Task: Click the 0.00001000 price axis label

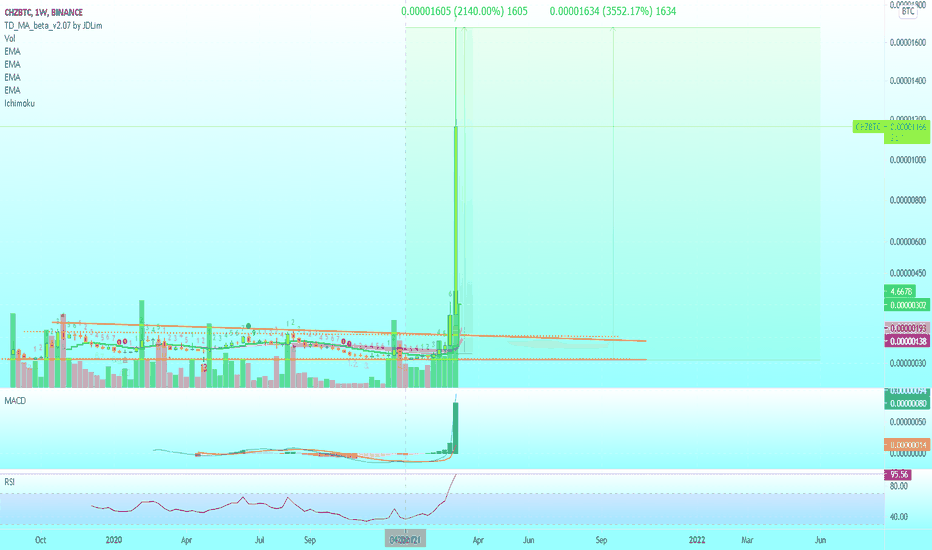Action: point(908,160)
